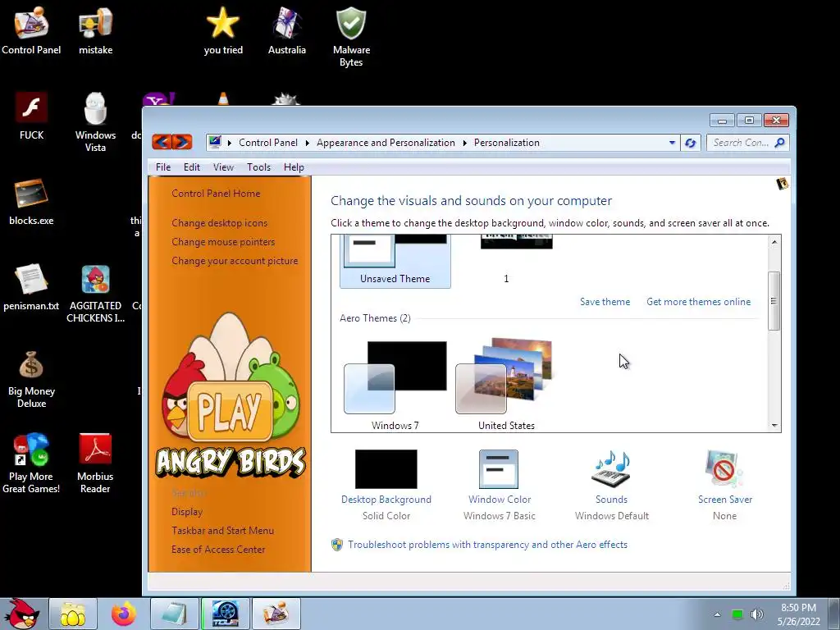Expand arrow before Control Panel breadcrumb
The height and width of the screenshot is (630, 840).
230,143
